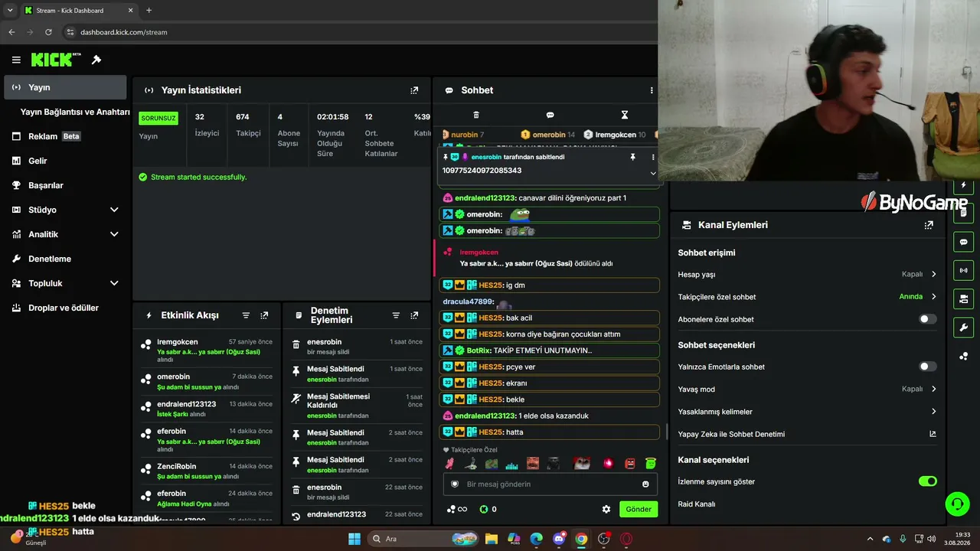Send the chat message with Gönder
The width and height of the screenshot is (980, 551).
click(639, 509)
